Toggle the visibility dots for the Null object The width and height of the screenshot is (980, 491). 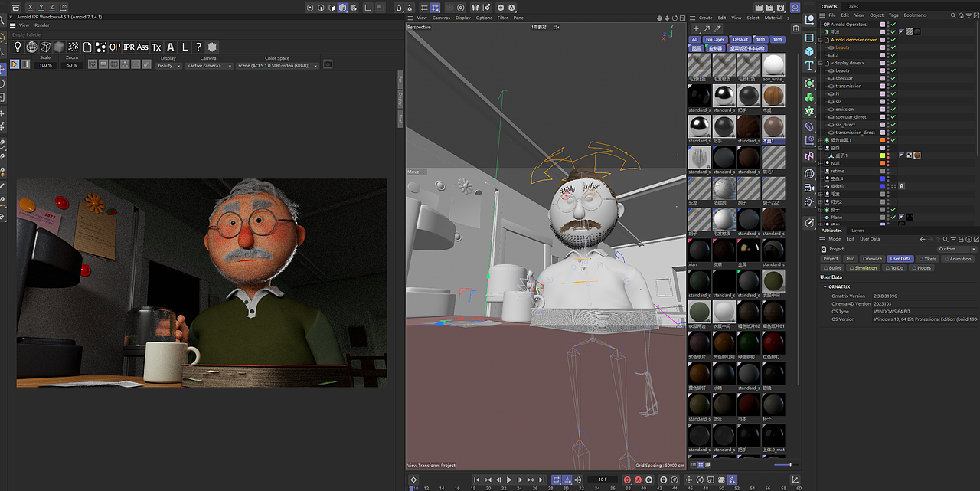889,163
